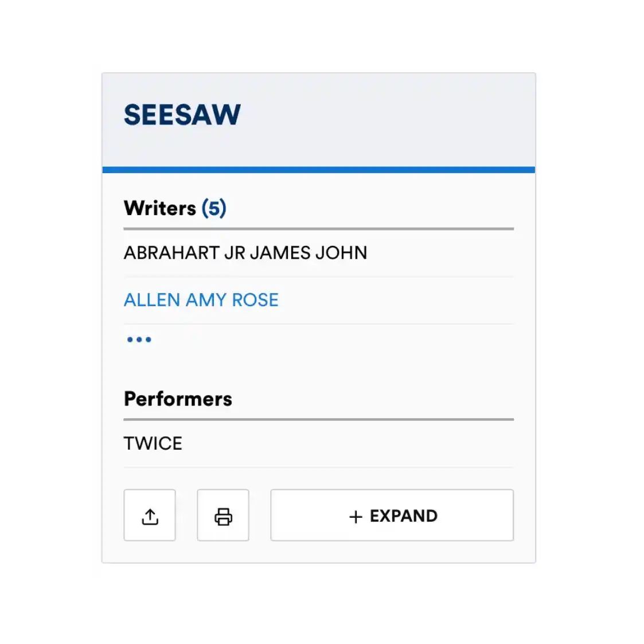Viewport: 644px width, 644px height.
Task: Click the Performers section heading
Action: pyautogui.click(x=178, y=399)
